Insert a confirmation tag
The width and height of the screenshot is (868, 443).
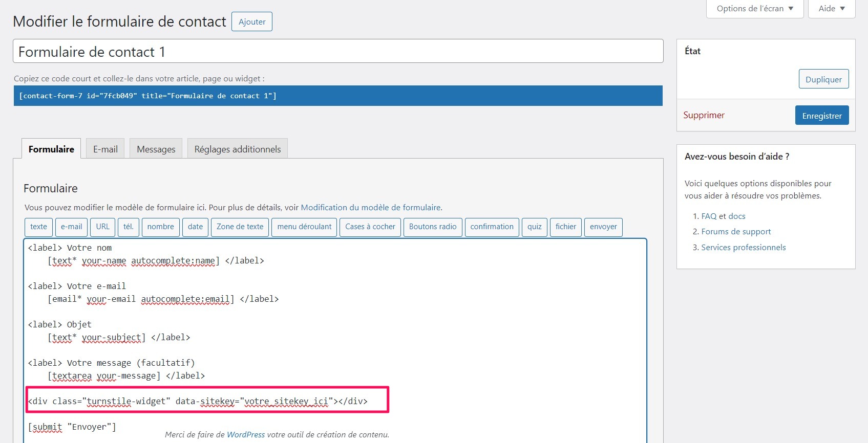(x=492, y=227)
